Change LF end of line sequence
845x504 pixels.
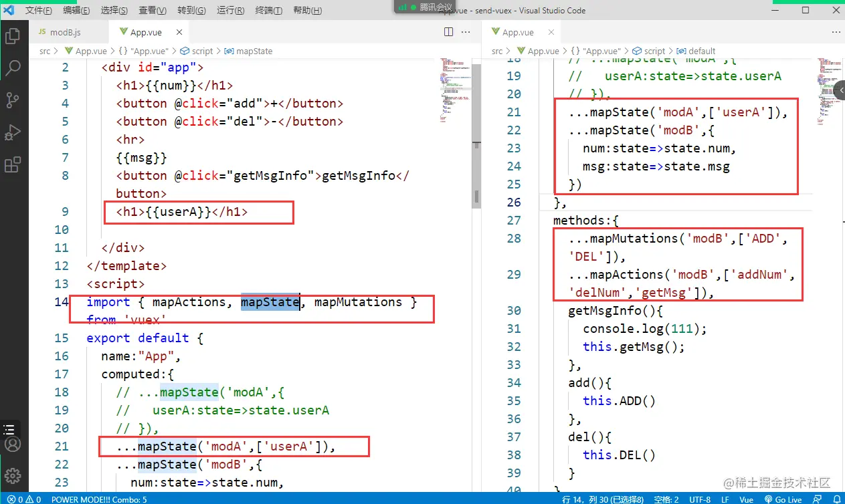pyautogui.click(x=725, y=499)
